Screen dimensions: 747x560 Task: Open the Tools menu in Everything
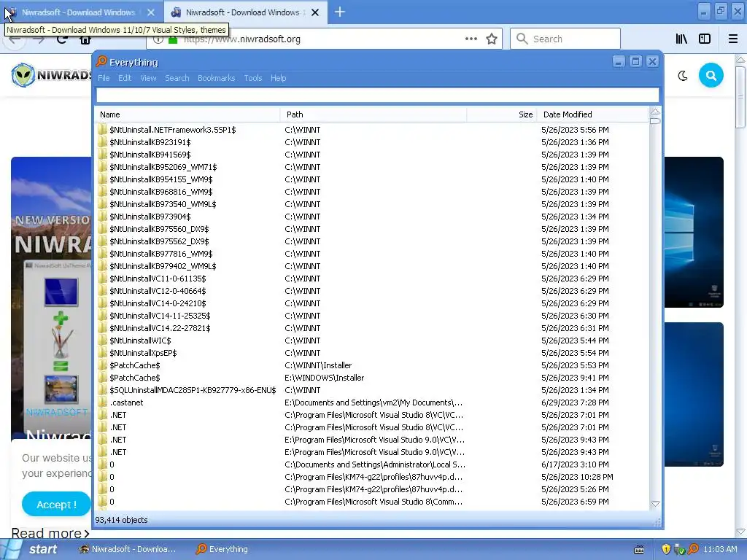point(253,78)
